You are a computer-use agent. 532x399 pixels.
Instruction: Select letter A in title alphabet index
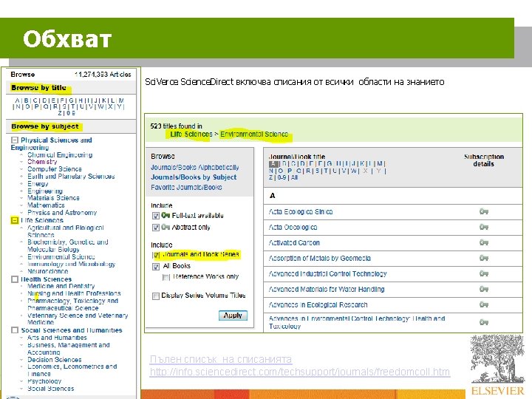point(273,164)
